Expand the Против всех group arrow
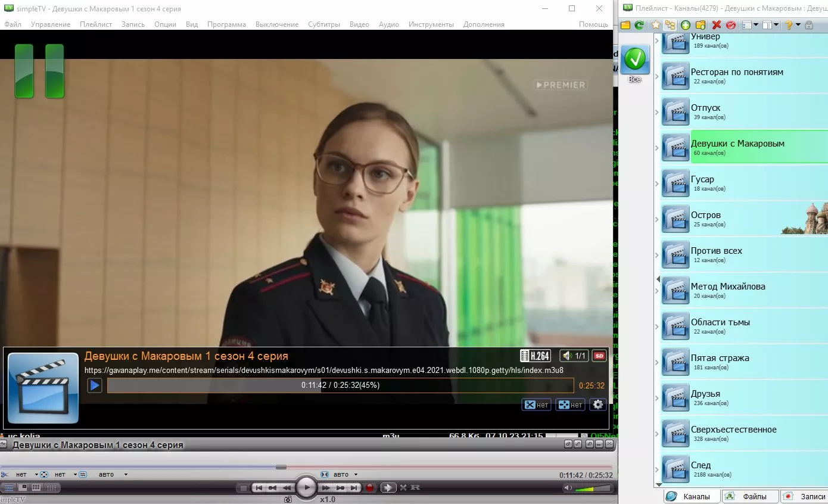 point(657,256)
